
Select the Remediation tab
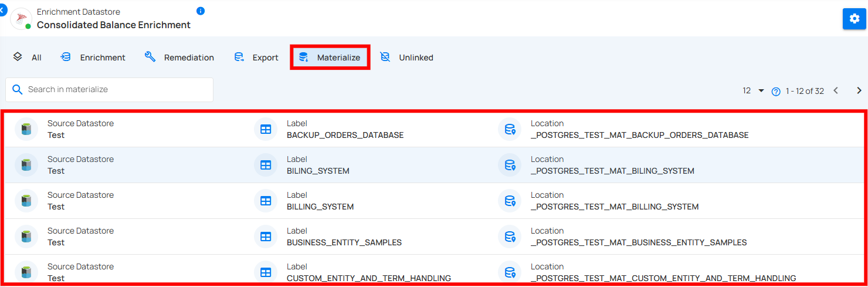tap(179, 58)
